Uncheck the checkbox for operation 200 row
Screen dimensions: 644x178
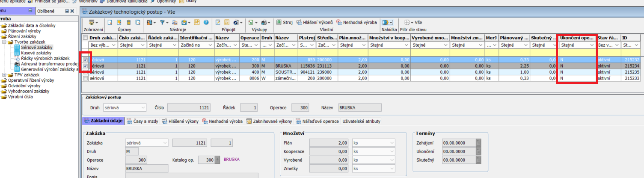(86, 60)
